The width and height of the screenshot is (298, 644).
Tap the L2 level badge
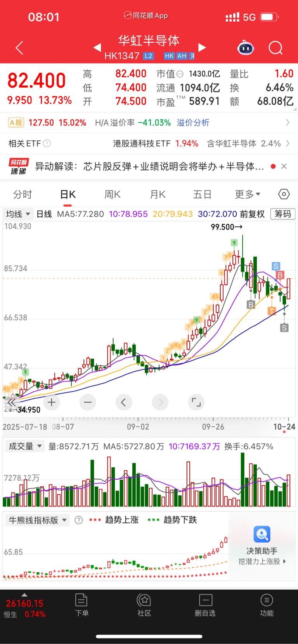pyautogui.click(x=148, y=56)
